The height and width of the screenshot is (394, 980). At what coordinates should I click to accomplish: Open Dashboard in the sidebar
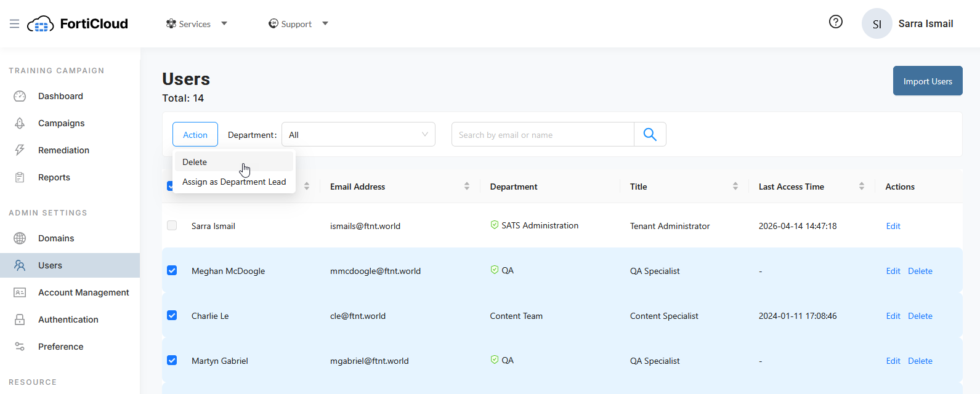pyautogui.click(x=60, y=96)
